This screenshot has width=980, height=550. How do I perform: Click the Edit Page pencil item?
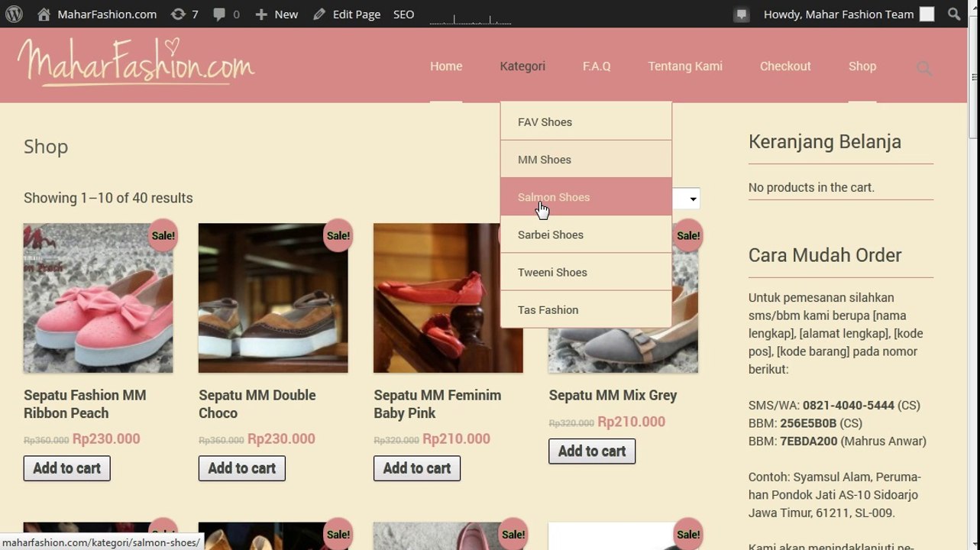347,14
